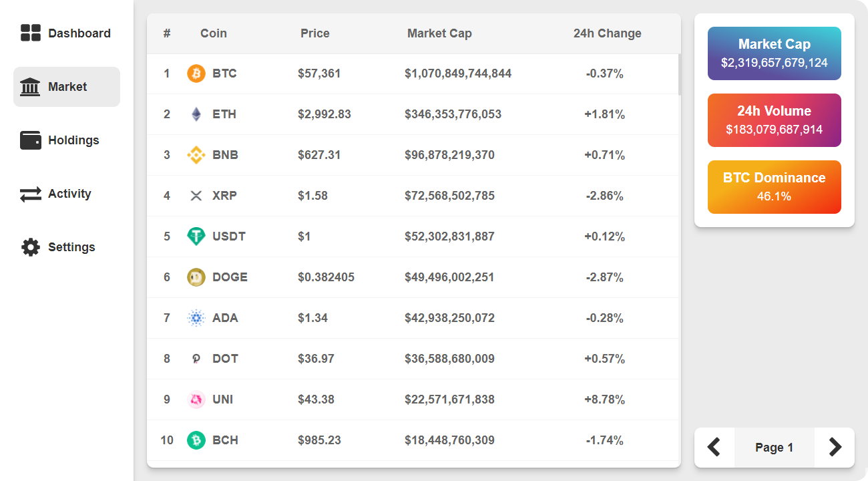
Task: Click the Ethereum diamond icon
Action: click(x=196, y=114)
